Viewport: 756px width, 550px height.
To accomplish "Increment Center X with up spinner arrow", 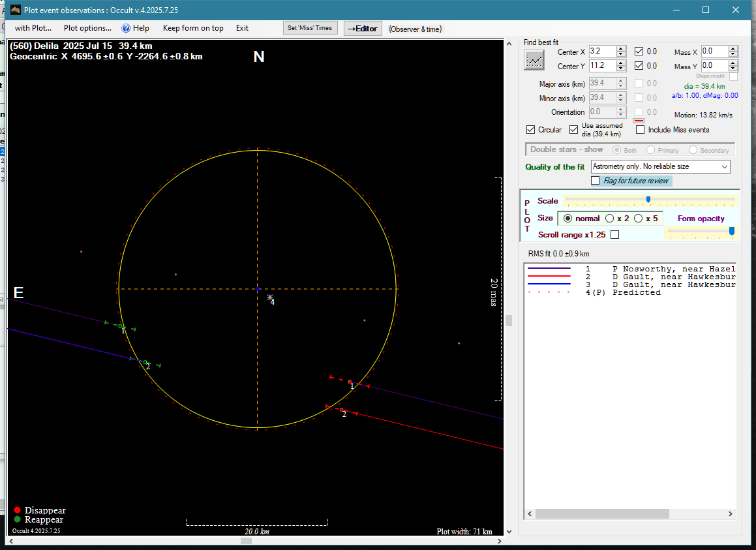I will tap(621, 48).
